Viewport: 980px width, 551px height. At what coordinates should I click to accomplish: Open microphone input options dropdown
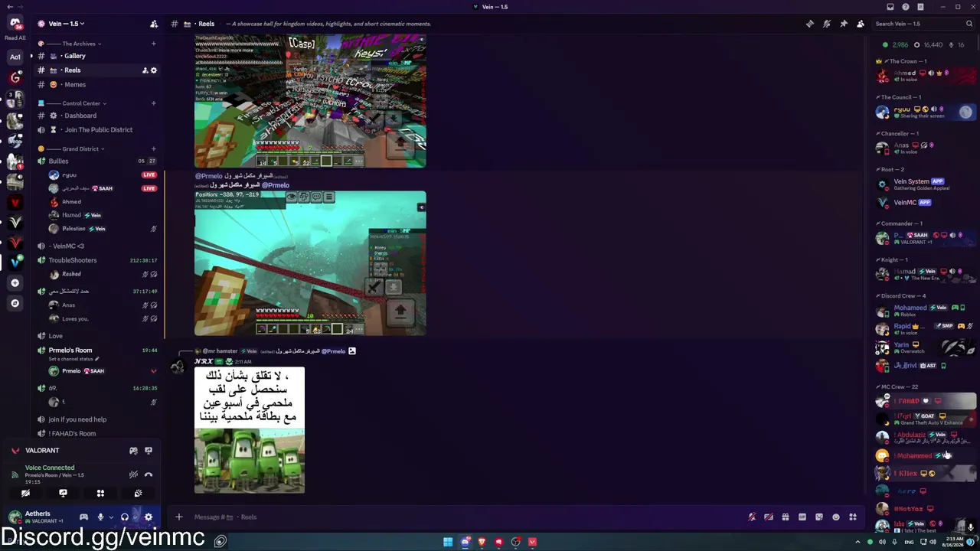(x=111, y=517)
